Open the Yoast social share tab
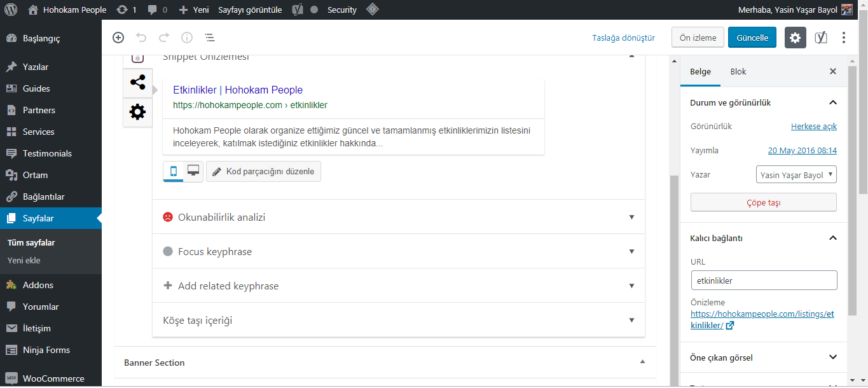 (x=137, y=83)
